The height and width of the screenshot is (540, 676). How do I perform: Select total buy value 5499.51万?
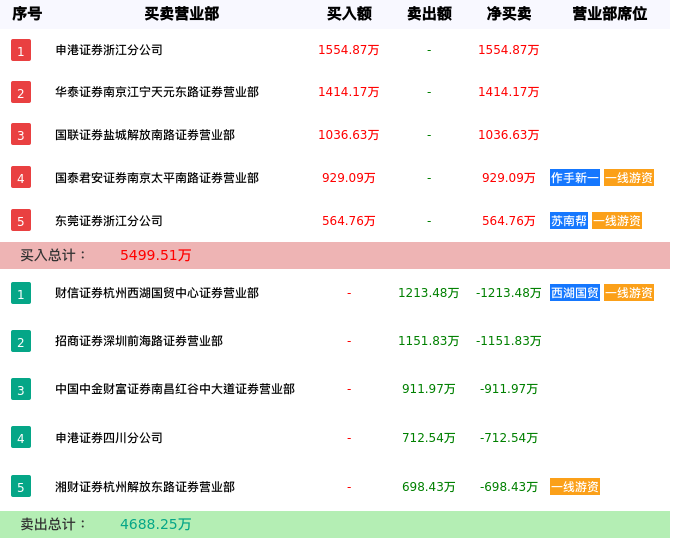point(156,255)
